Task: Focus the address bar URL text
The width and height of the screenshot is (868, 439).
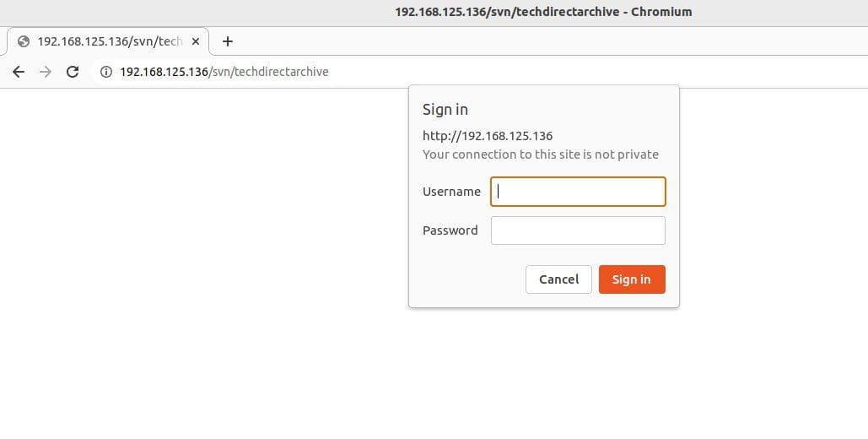Action: point(224,72)
